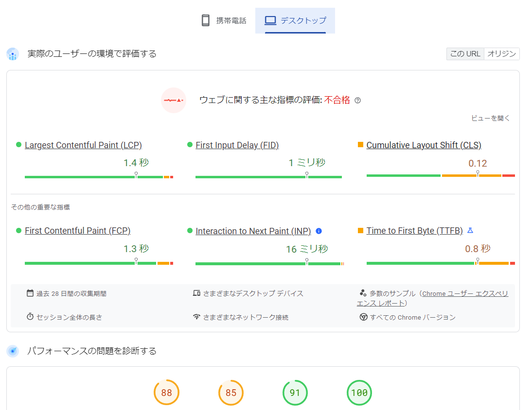Click the green status dot beside FID
This screenshot has width=532, height=410.
(190, 145)
